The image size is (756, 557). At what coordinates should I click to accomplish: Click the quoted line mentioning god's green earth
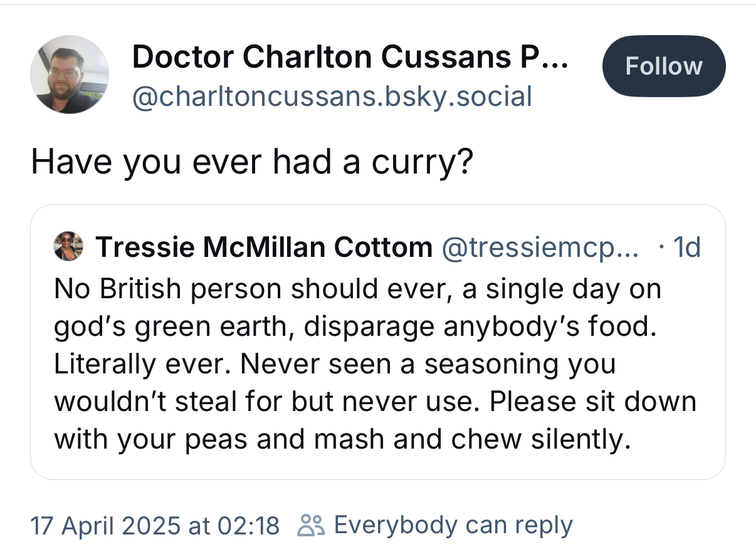click(x=355, y=326)
